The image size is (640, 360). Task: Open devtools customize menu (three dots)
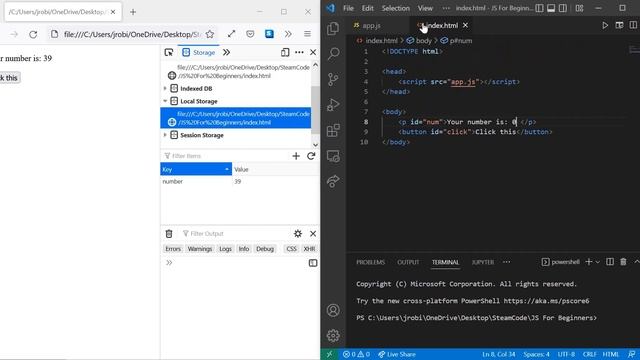click(299, 52)
